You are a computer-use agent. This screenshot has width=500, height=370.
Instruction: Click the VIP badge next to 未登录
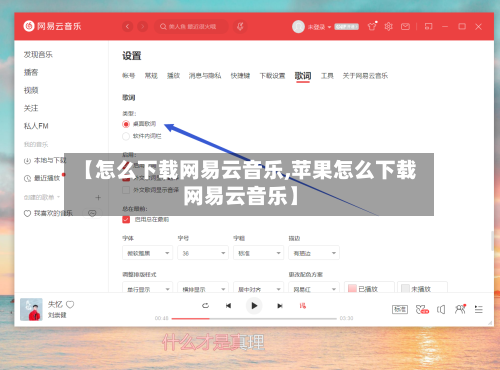point(346,27)
